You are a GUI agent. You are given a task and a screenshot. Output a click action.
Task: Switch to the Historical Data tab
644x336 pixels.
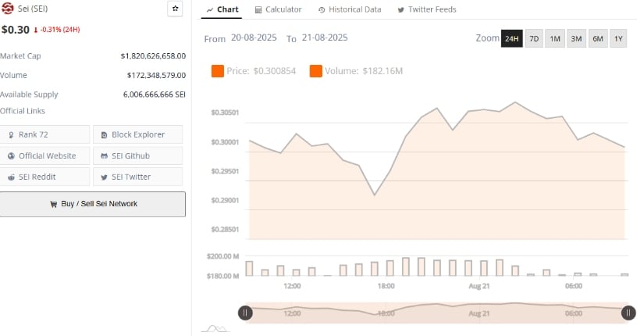click(350, 9)
